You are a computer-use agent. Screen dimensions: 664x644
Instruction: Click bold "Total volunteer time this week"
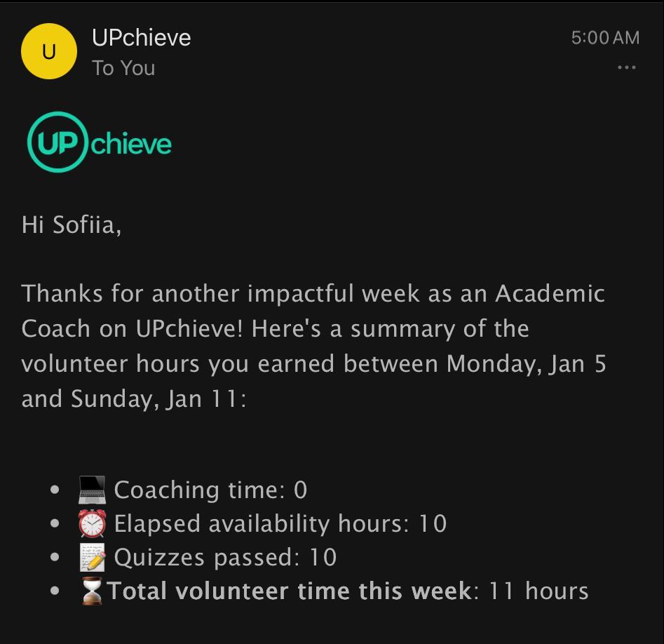289,591
